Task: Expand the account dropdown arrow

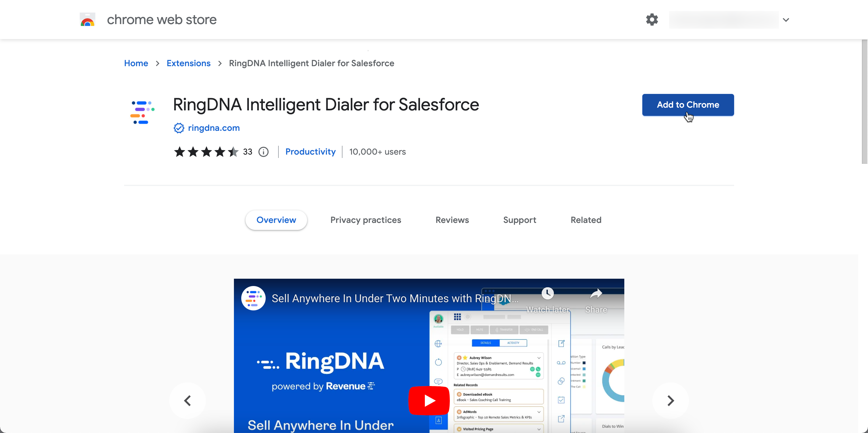Action: [786, 20]
